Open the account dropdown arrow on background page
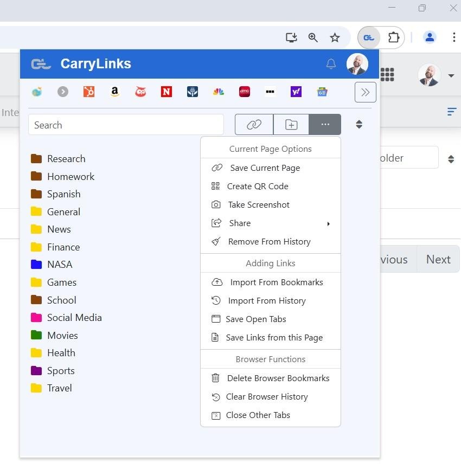The image size is (461, 476). [x=451, y=75]
